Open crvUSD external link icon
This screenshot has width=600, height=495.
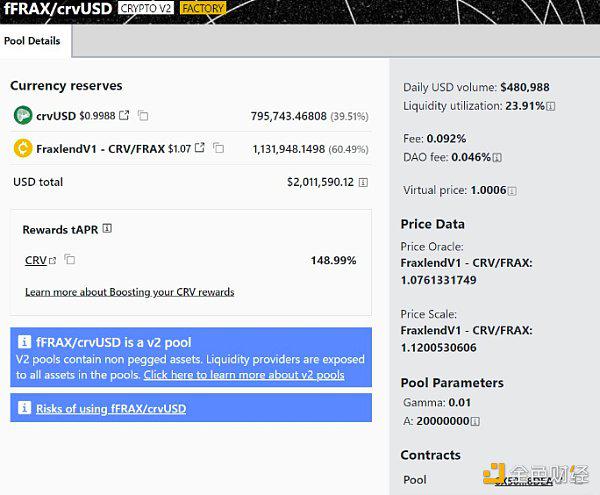click(x=124, y=115)
